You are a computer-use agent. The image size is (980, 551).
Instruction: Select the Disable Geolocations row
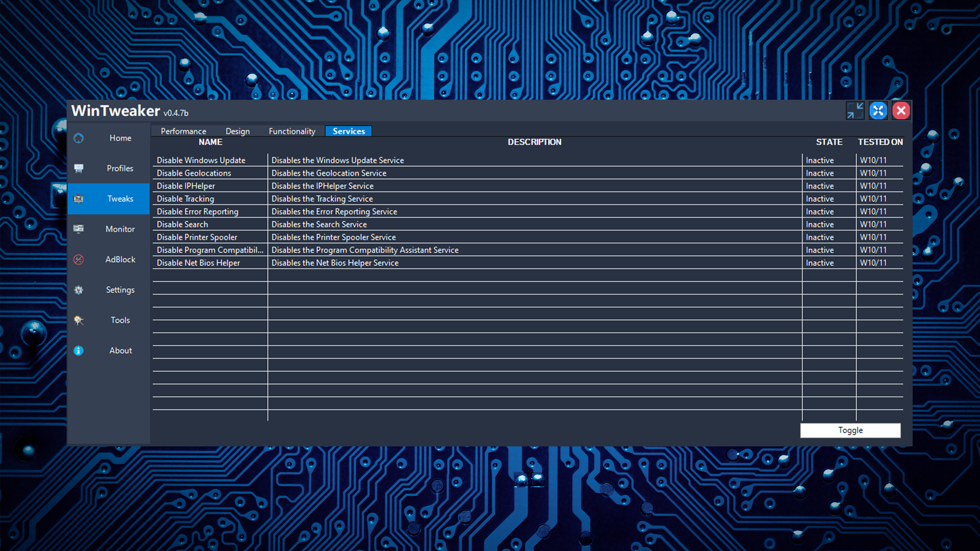coord(194,173)
